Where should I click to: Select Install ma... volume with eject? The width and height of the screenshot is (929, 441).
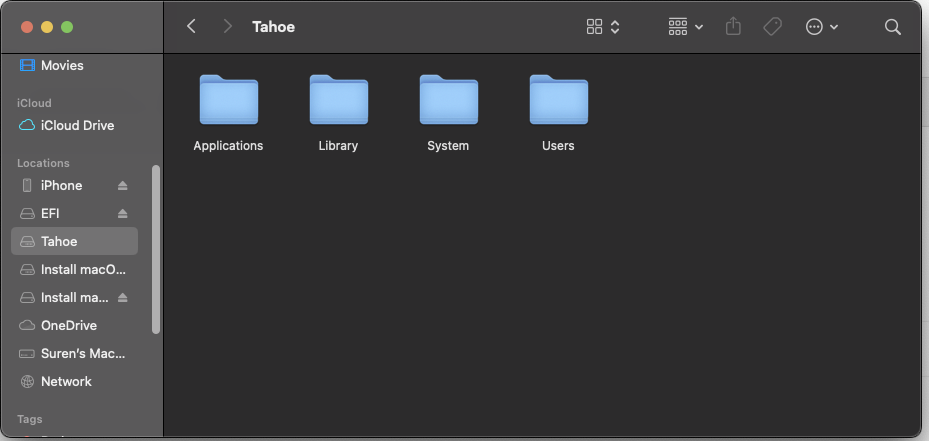coord(75,298)
